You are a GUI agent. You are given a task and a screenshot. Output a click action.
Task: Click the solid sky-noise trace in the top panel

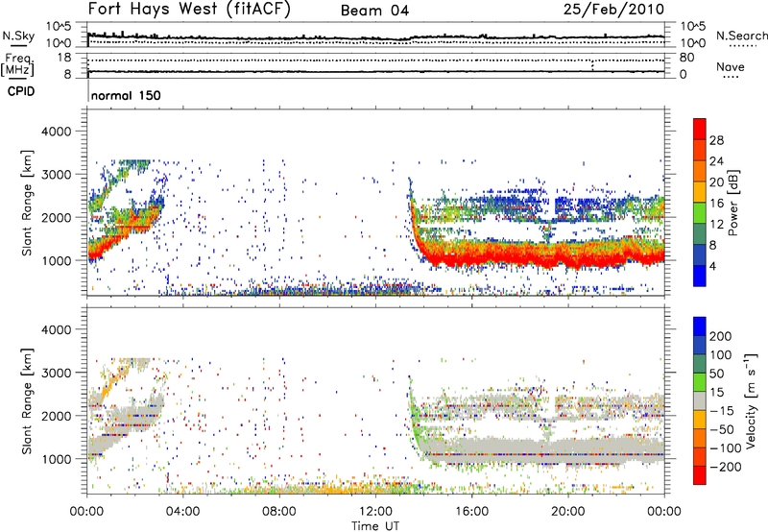pos(375,37)
